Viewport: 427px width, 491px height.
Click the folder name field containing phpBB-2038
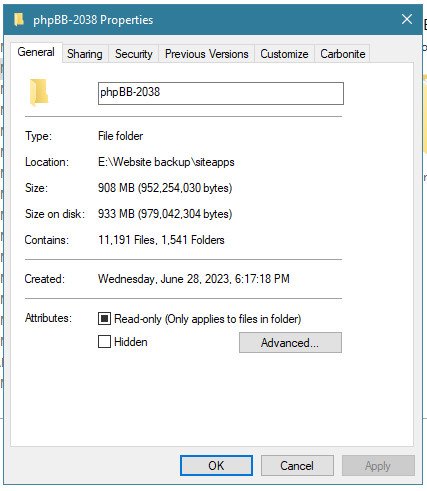point(221,93)
